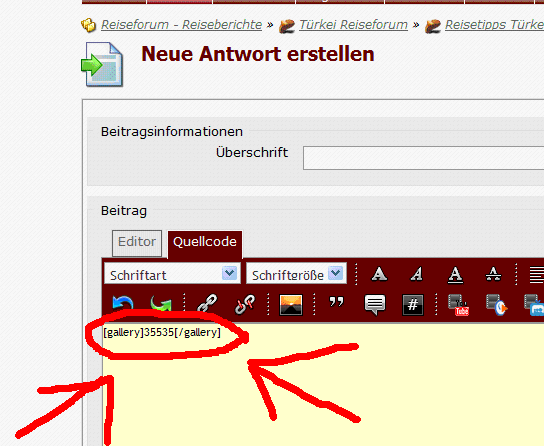Image resolution: width=544 pixels, height=446 pixels.
Task: Click the video clip icon with blue TV
Action: coord(534,305)
